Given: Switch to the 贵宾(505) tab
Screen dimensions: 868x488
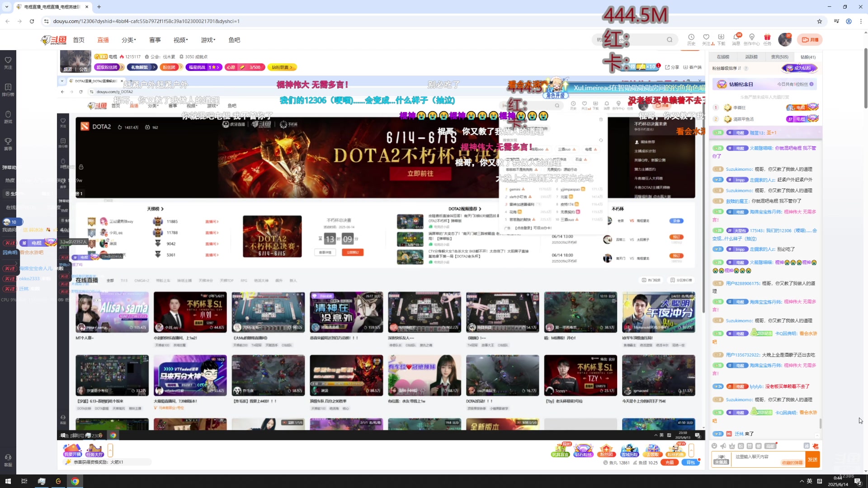Looking at the screenshot, I should (x=780, y=57).
